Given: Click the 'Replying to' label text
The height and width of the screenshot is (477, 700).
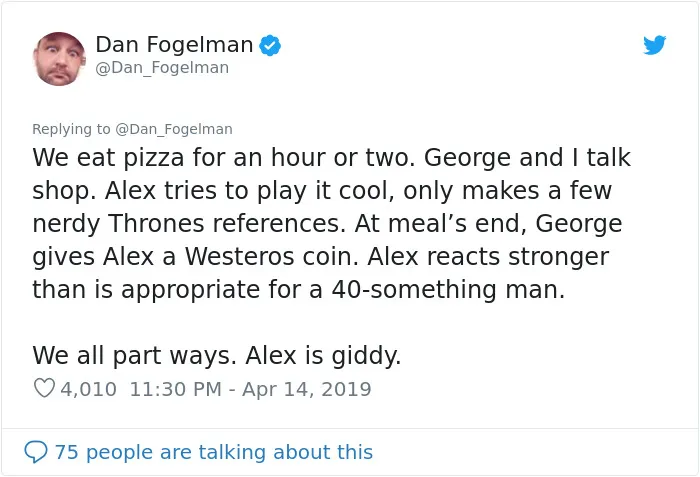Looking at the screenshot, I should tap(71, 129).
